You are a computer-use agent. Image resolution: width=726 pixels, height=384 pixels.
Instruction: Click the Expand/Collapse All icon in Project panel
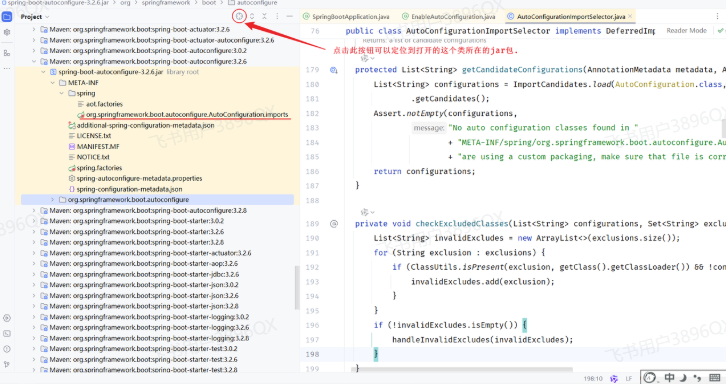252,16
